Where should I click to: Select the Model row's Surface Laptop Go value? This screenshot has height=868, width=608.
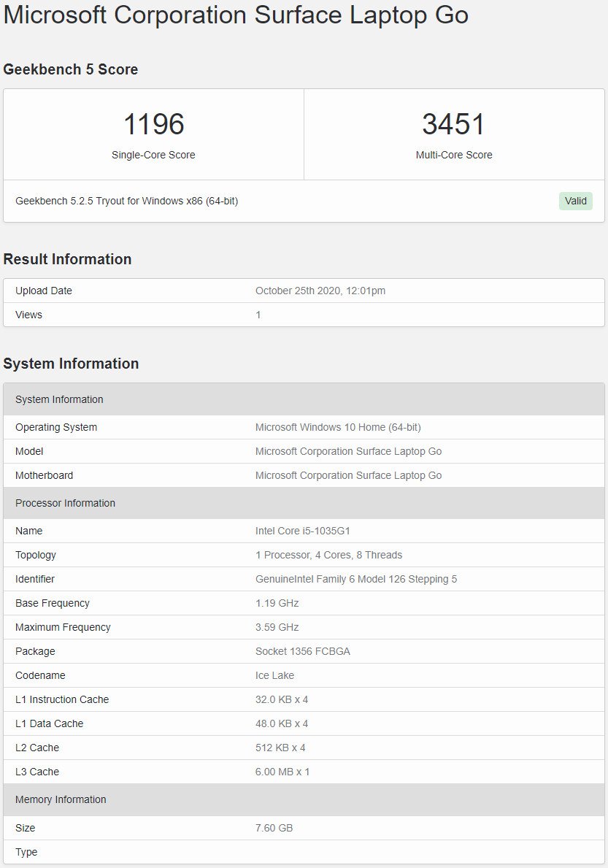(x=349, y=451)
